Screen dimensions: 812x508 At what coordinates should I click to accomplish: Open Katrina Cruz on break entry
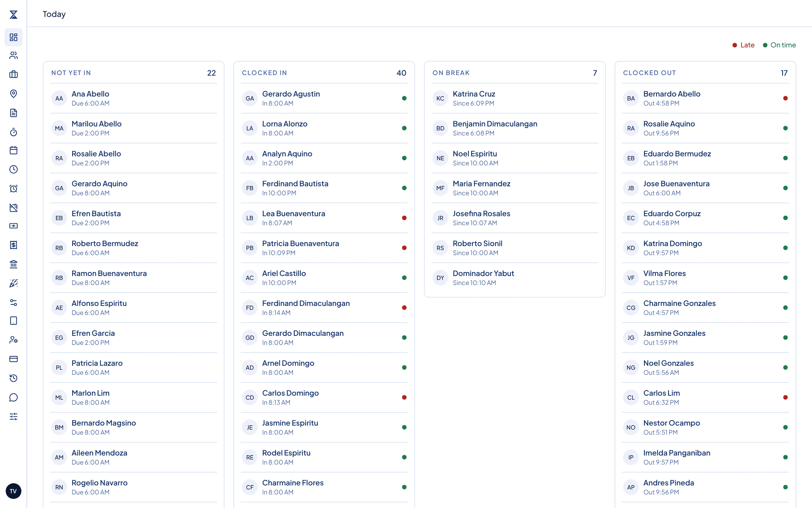(515, 98)
